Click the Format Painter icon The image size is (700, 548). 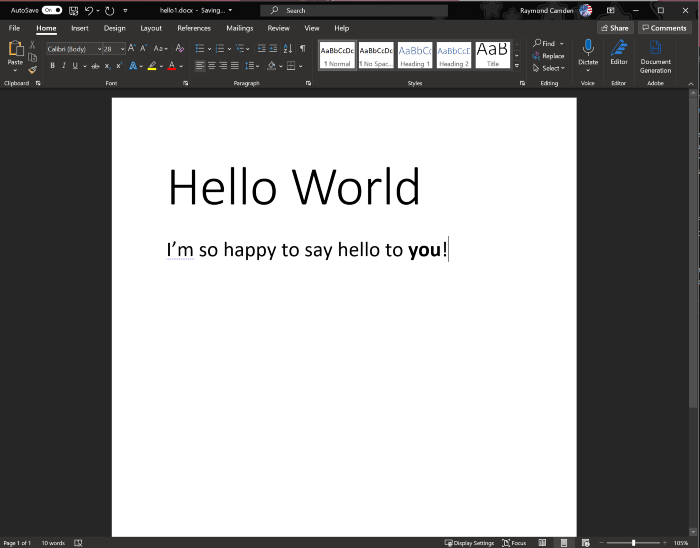[32, 70]
